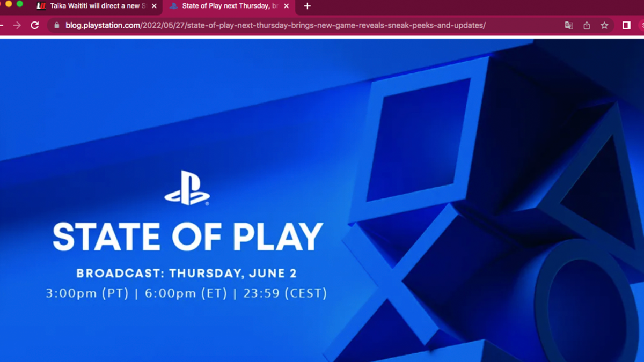
Task: Click the green maximize window button
Action: (20, 4)
